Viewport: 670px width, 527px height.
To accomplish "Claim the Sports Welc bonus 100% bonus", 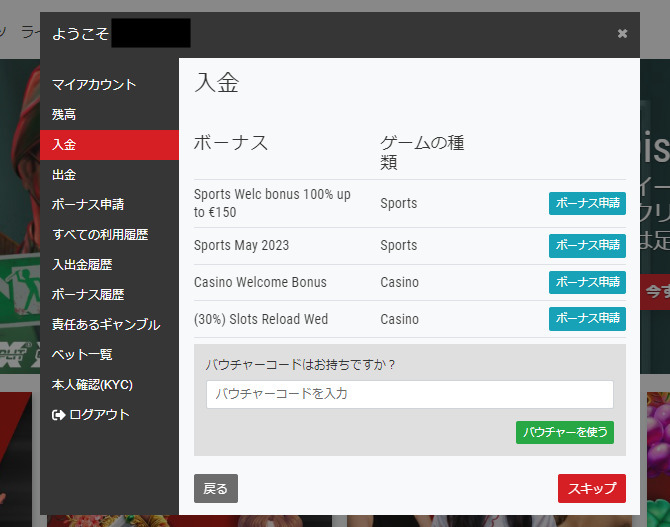I will pos(587,203).
